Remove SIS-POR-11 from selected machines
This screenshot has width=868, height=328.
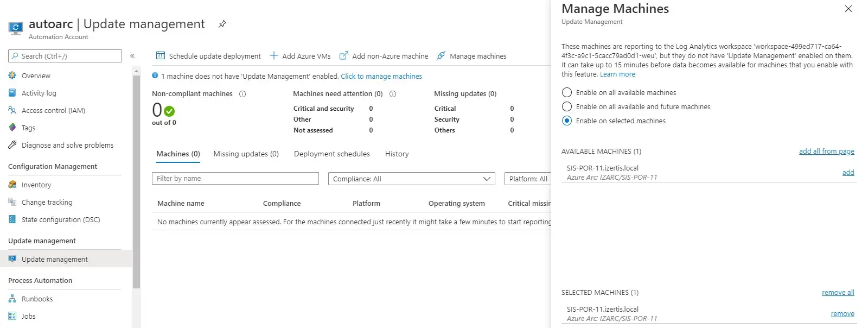pyautogui.click(x=842, y=313)
